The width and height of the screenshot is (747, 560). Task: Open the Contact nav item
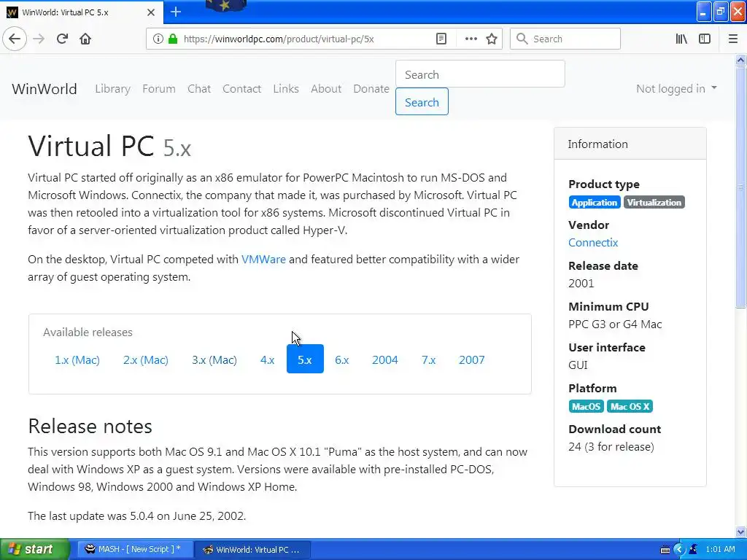tap(241, 88)
